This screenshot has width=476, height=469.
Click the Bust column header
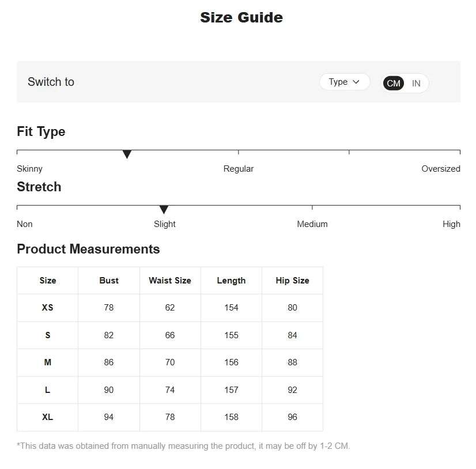[x=109, y=281]
